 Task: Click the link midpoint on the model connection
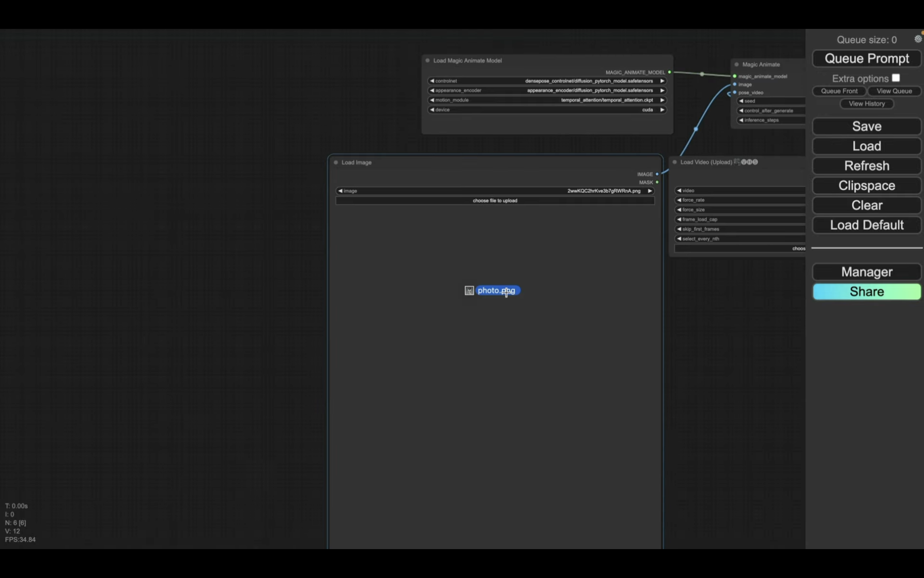(702, 74)
